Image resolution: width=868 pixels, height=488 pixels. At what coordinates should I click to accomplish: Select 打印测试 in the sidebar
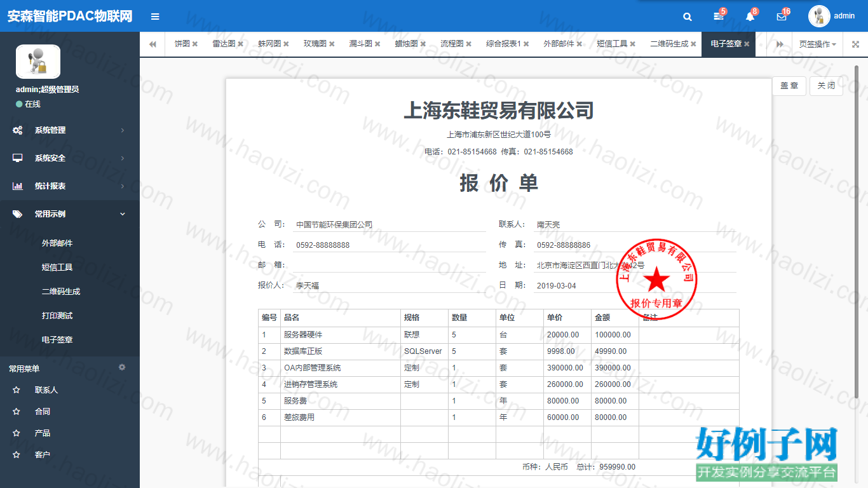point(57,316)
